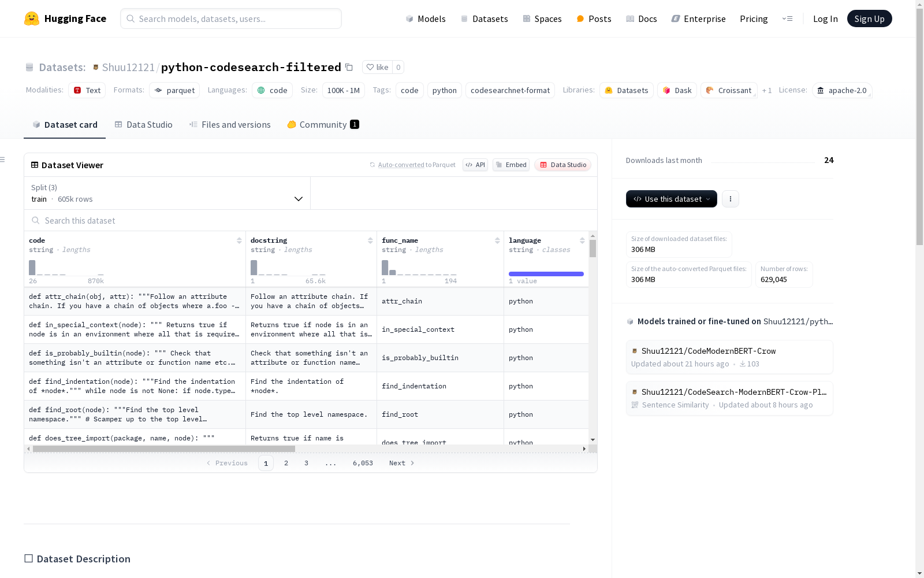
Task: Click the code language tag with globe icon
Action: 272,90
